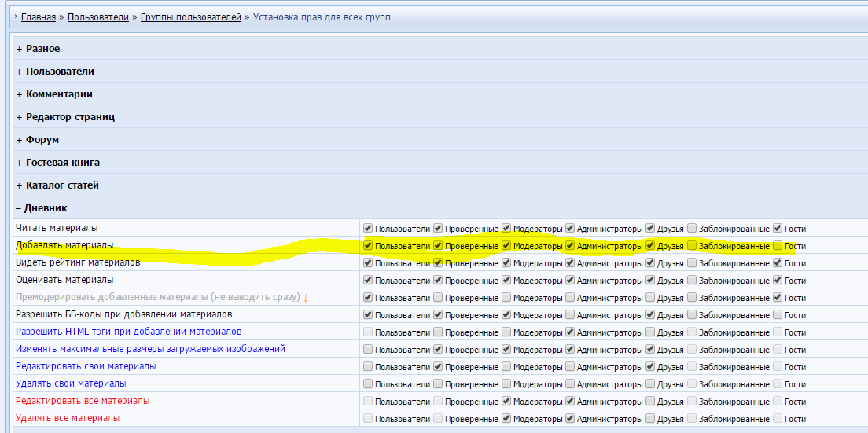The width and height of the screenshot is (868, 433).
Task: Uncheck Гости for Читать материалы
Action: (778, 229)
